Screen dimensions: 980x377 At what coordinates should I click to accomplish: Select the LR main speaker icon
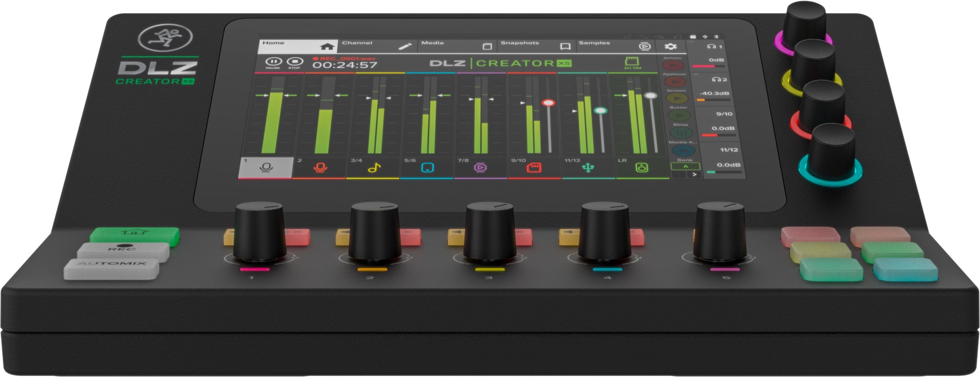tap(642, 167)
